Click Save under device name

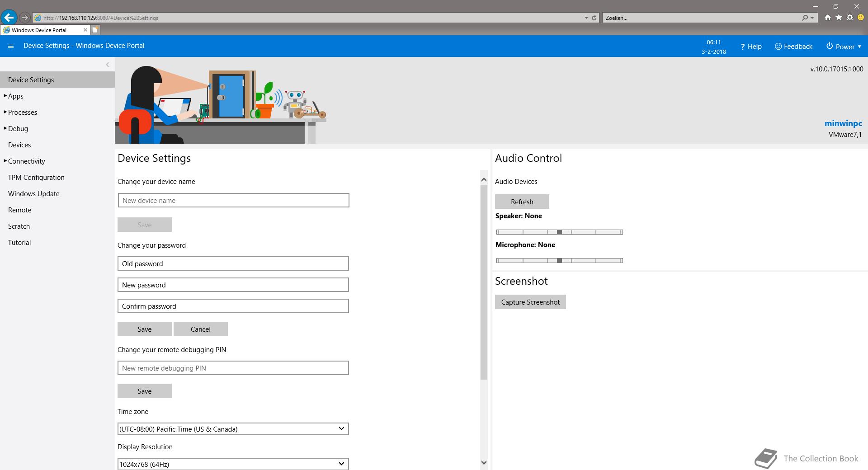(x=145, y=225)
